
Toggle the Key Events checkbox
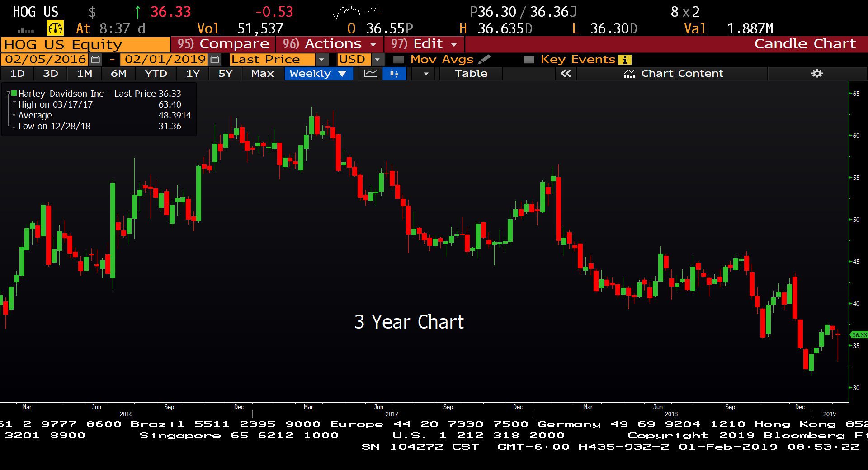[x=528, y=60]
